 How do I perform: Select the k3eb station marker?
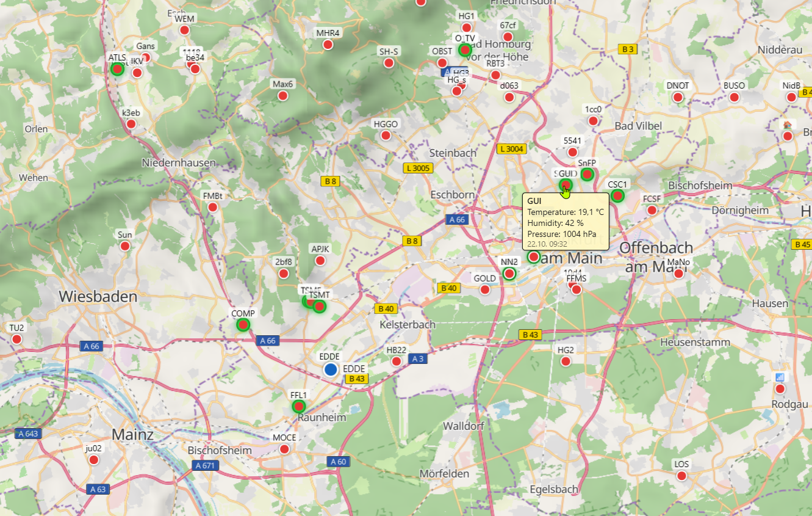click(x=131, y=124)
